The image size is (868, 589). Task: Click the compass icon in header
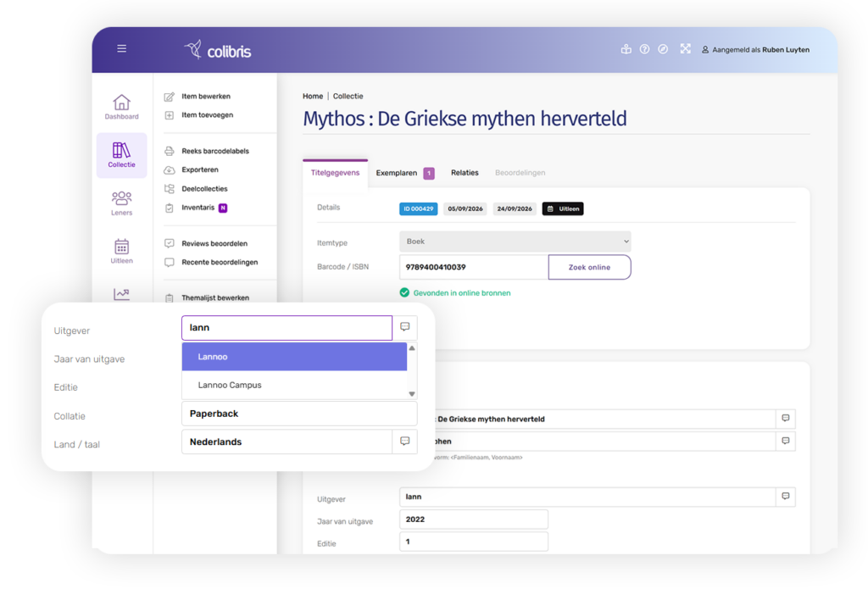(663, 49)
